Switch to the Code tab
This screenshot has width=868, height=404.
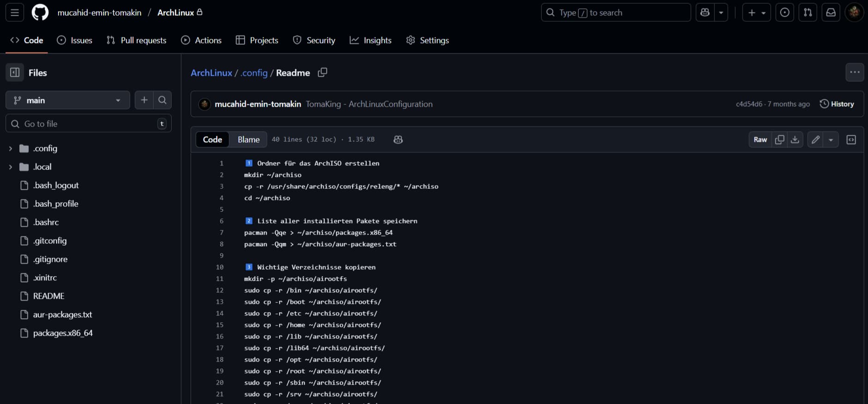click(27, 40)
